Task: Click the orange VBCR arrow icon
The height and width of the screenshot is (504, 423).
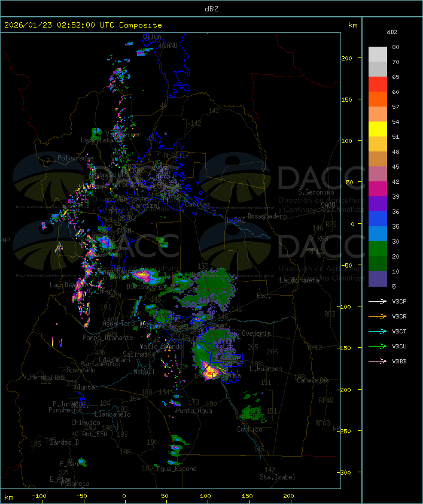Action: coord(378,317)
